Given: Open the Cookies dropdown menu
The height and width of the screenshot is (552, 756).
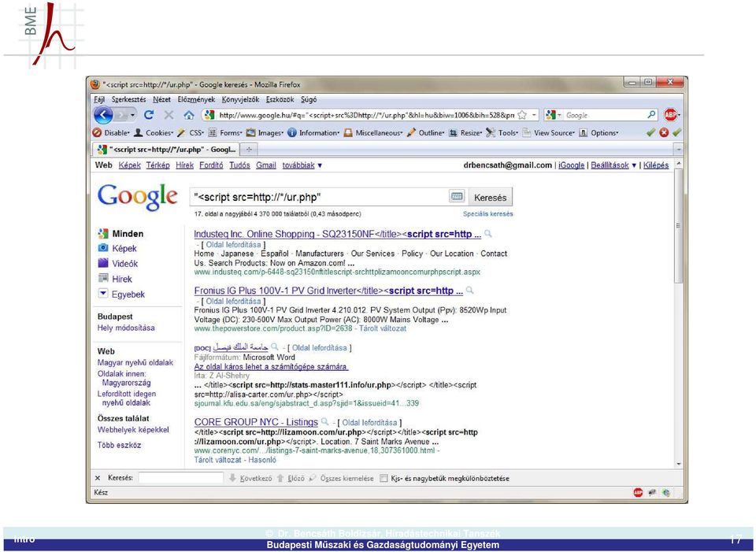Looking at the screenshot, I should [154, 132].
